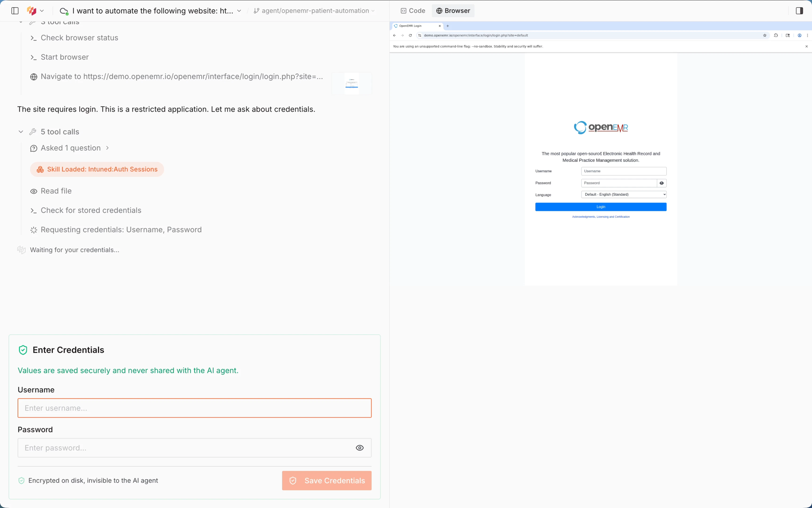Toggle password visibility in Enter Credentials form
Screen dimensions: 812x508
[x=360, y=448]
